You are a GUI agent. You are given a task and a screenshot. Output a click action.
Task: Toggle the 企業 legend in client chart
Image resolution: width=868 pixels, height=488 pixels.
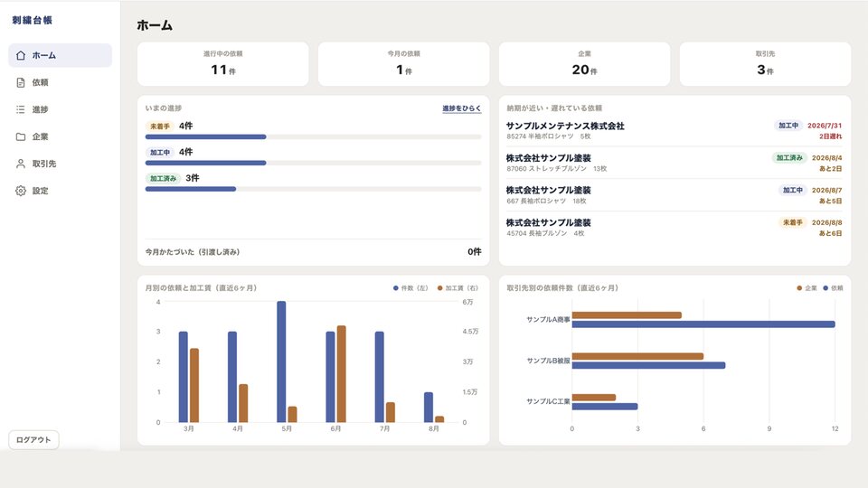(x=807, y=287)
